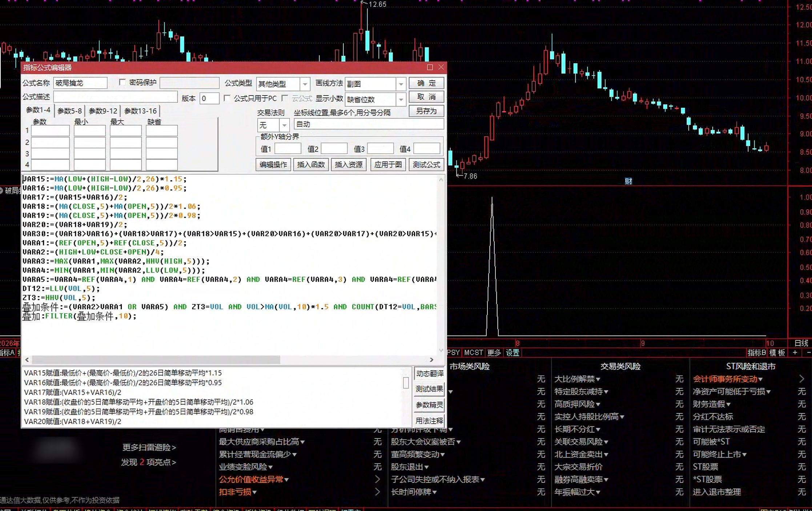Click the horizontal scroll left arrow
The width and height of the screenshot is (812, 511).
click(x=27, y=359)
